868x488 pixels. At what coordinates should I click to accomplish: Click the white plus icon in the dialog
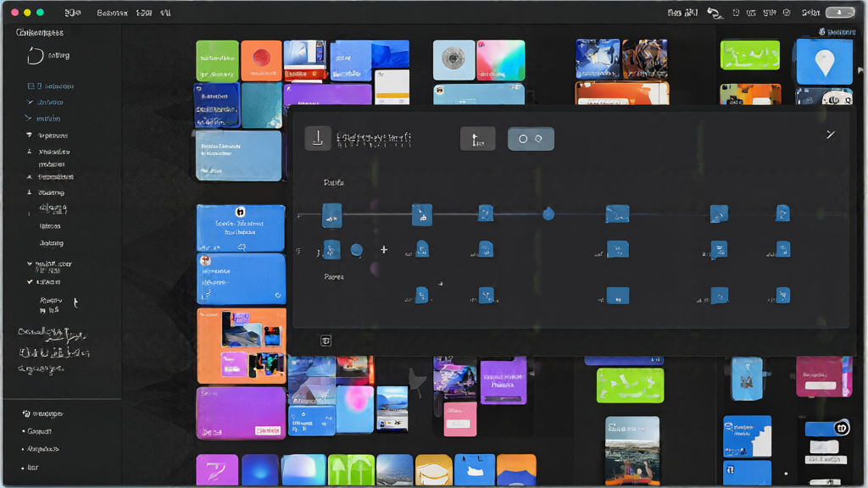(x=384, y=250)
